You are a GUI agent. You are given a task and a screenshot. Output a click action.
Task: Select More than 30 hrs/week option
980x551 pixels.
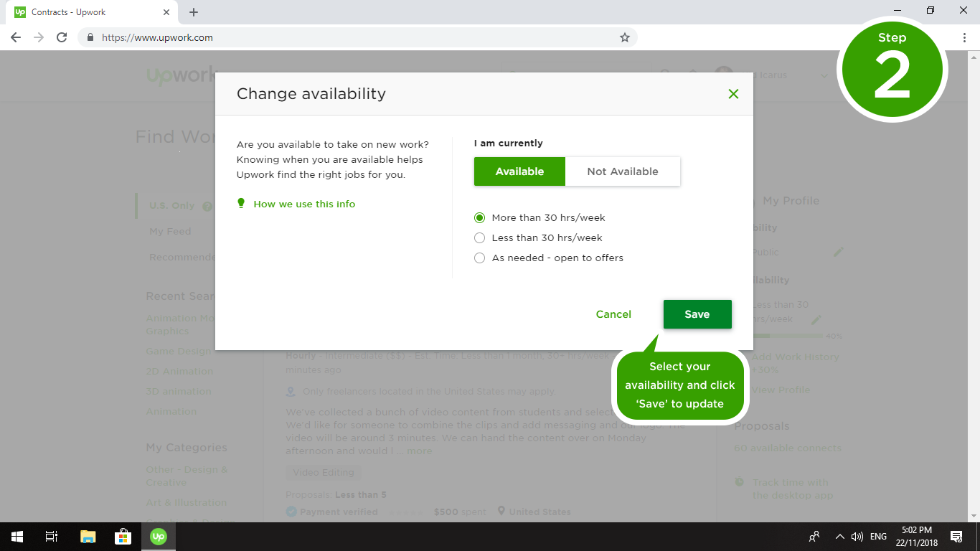coord(540,218)
